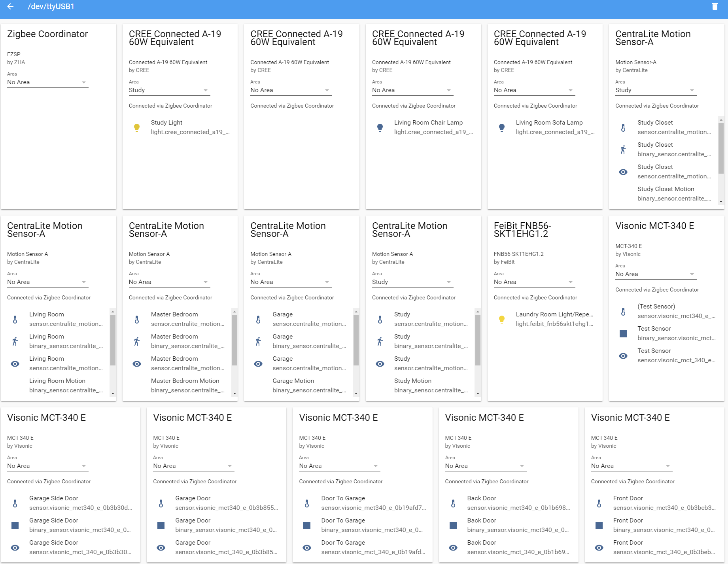Screen dimensions: 728x564
Task: Click /dev/ttyUSB1 header title
Action: point(51,6)
